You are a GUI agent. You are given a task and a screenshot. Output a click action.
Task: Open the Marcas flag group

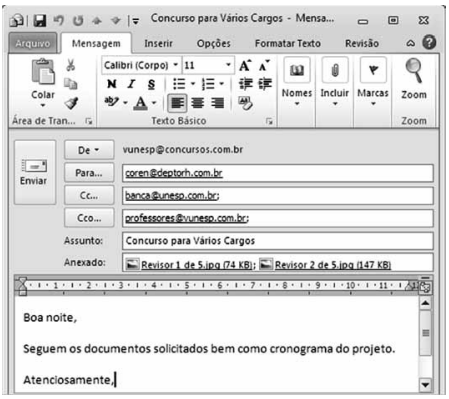click(373, 82)
